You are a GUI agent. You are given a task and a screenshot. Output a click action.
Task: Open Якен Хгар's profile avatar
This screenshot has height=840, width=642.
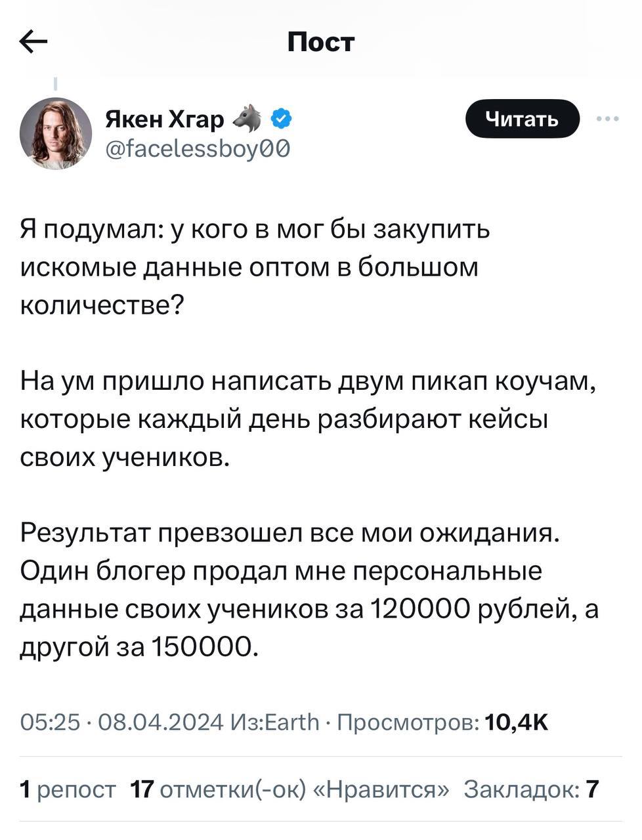tap(56, 133)
